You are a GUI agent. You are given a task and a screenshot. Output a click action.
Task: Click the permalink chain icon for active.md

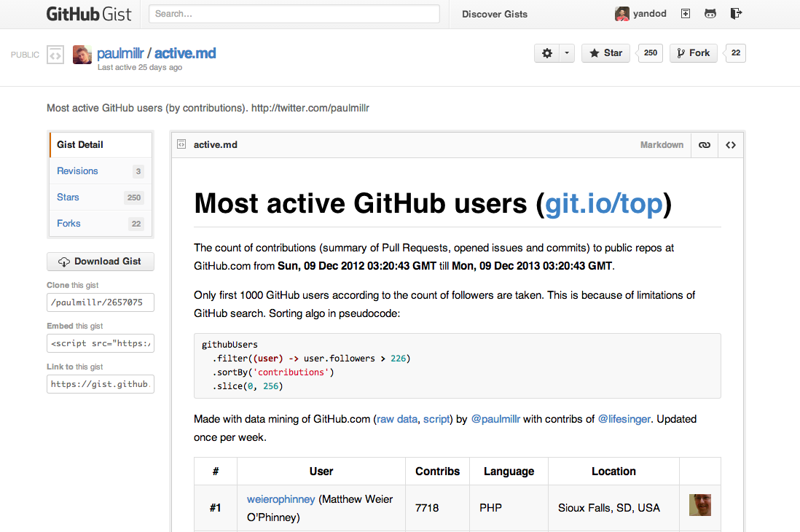(704, 145)
